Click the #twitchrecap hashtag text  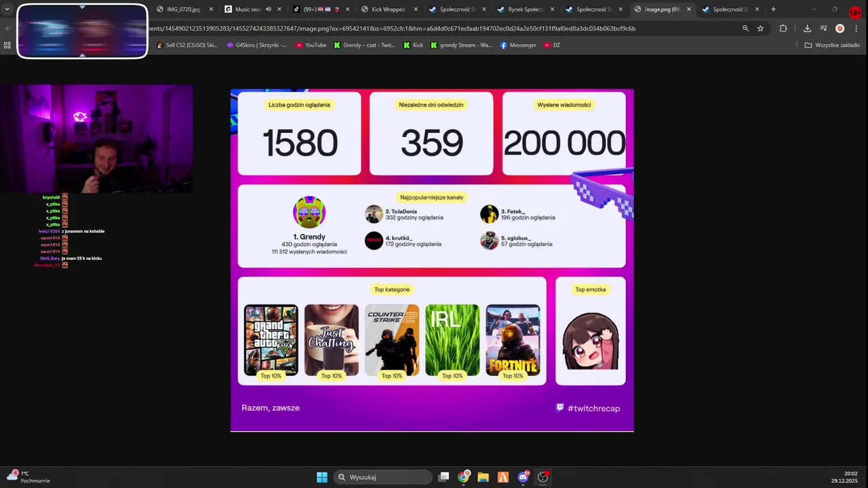593,408
